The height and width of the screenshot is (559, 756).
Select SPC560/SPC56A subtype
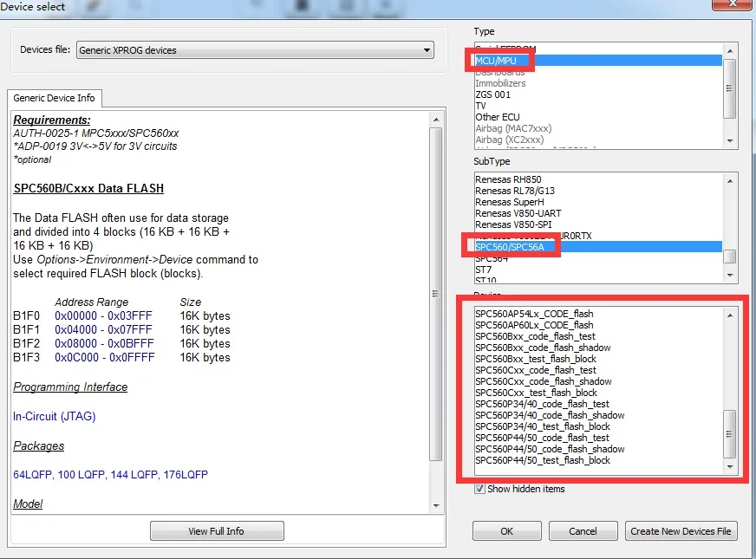(x=598, y=247)
